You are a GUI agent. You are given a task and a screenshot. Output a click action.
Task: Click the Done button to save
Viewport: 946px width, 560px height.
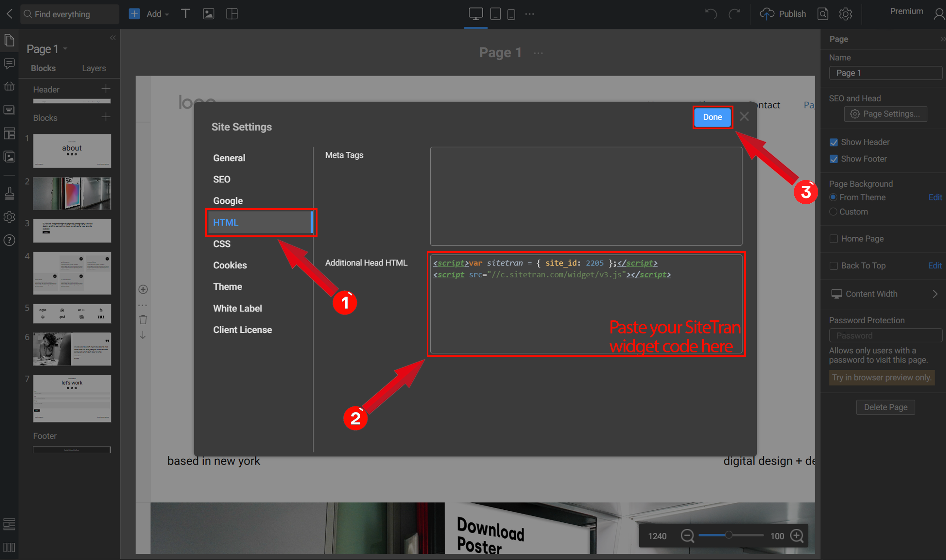pyautogui.click(x=713, y=117)
